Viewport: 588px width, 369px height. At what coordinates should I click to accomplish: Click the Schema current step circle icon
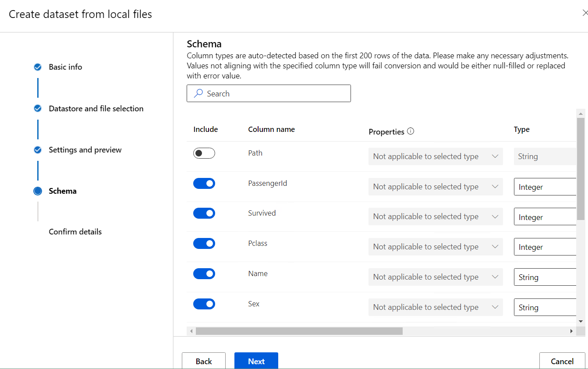[38, 191]
